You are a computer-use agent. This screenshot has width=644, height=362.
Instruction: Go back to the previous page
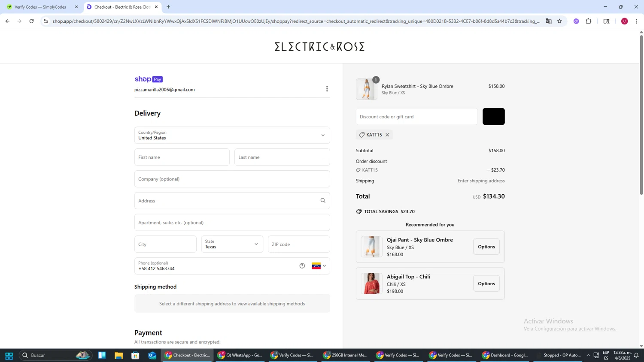(7, 21)
